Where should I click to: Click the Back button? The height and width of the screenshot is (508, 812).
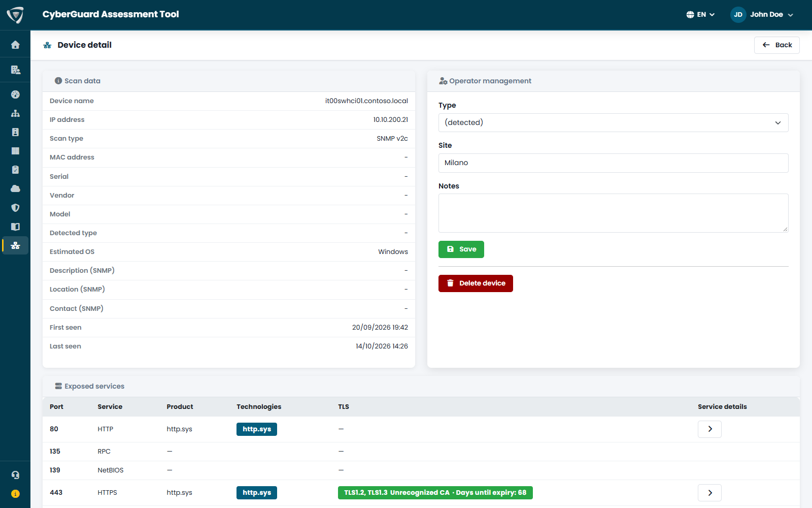tap(776, 45)
